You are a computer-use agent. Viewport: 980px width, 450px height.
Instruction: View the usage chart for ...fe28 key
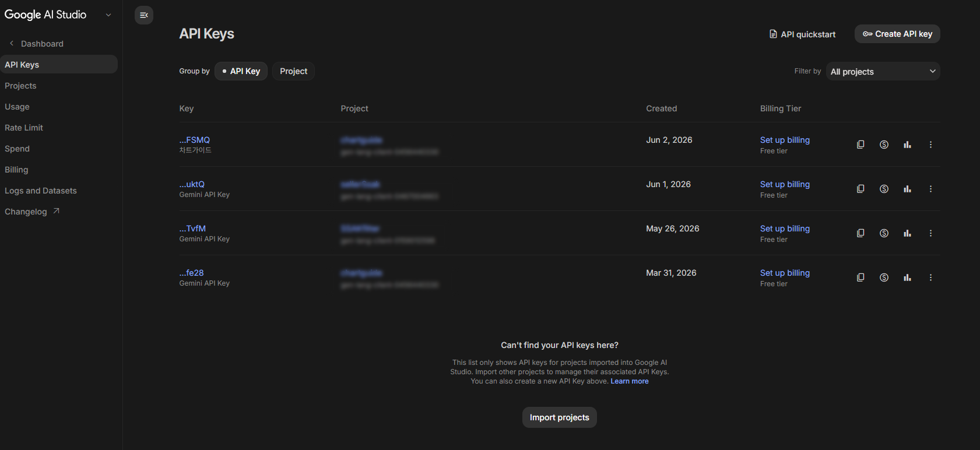click(x=907, y=277)
